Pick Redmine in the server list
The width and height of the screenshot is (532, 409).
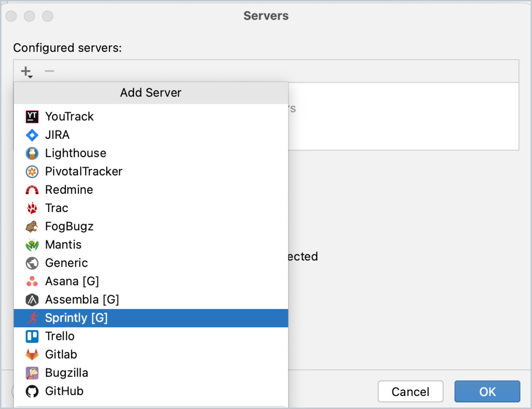(151, 190)
